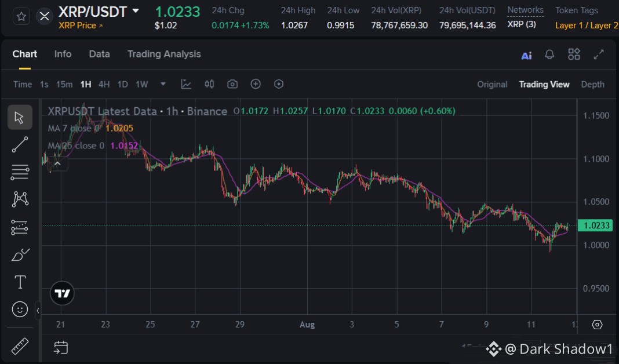Collapse the indicator legend chevron

(x=57, y=163)
